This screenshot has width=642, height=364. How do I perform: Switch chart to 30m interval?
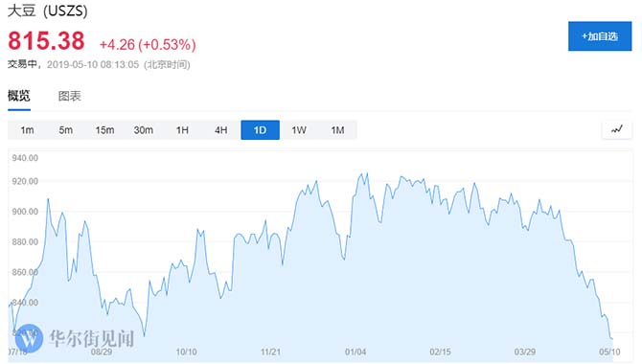click(x=144, y=130)
